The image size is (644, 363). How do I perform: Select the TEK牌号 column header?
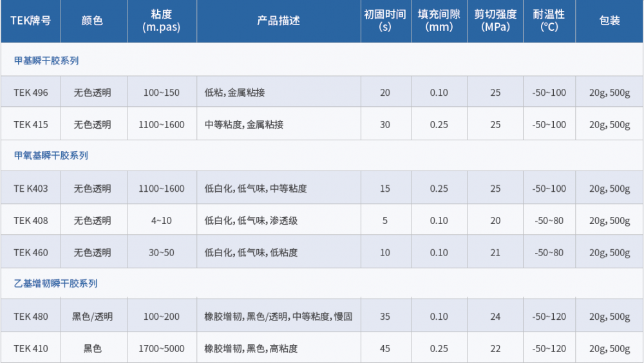pyautogui.click(x=30, y=21)
